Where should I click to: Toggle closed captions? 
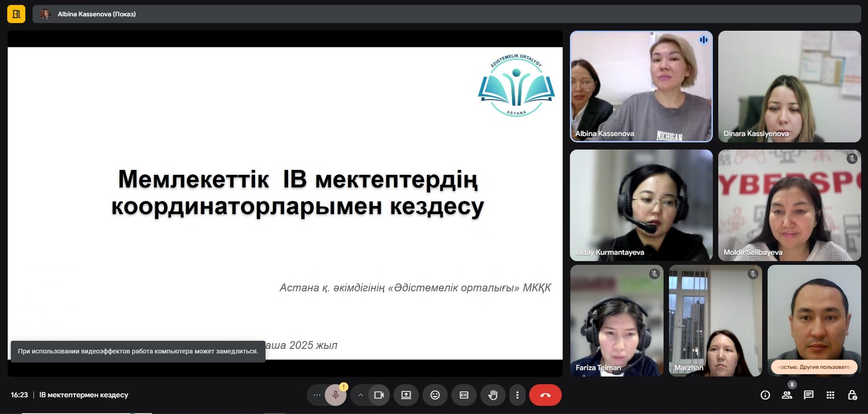464,395
